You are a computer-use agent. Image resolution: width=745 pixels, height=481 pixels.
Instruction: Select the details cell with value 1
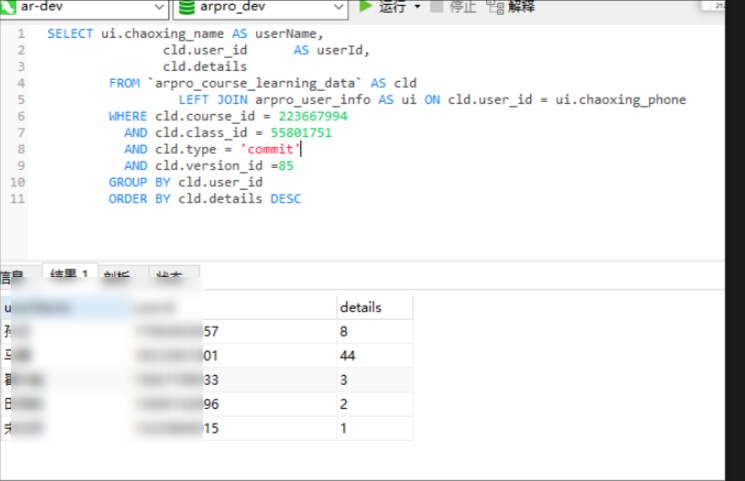point(374,428)
